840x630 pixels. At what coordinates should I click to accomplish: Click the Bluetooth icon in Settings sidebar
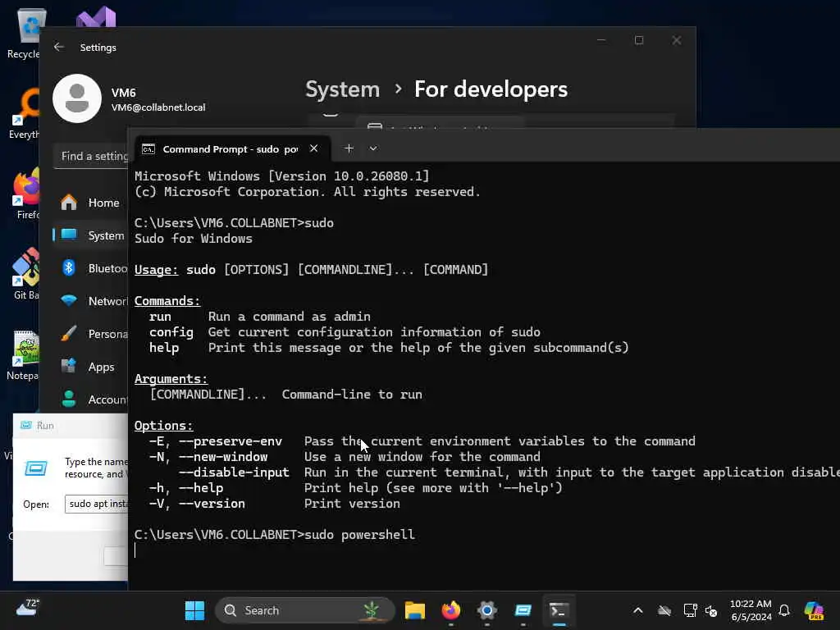pos(69,267)
